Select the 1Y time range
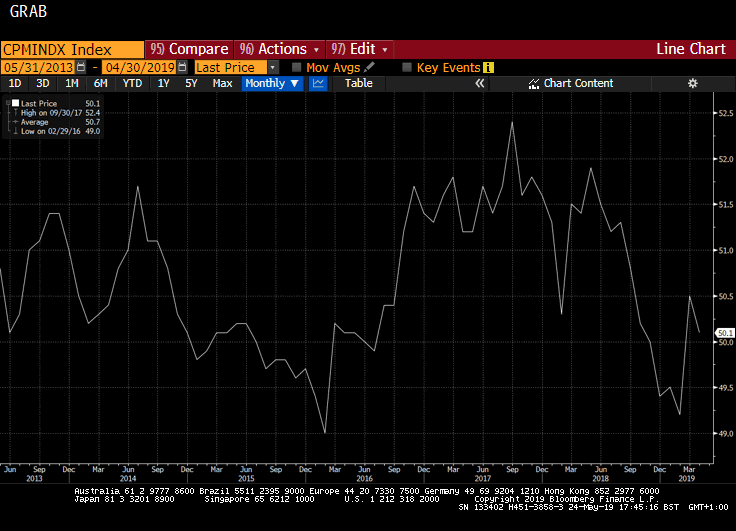The image size is (736, 531). click(x=163, y=84)
